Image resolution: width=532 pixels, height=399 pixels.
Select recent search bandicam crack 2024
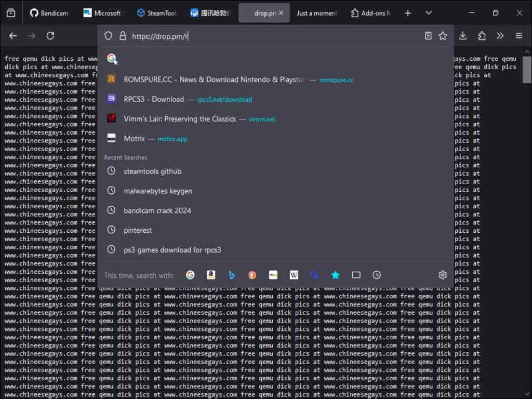point(275,210)
